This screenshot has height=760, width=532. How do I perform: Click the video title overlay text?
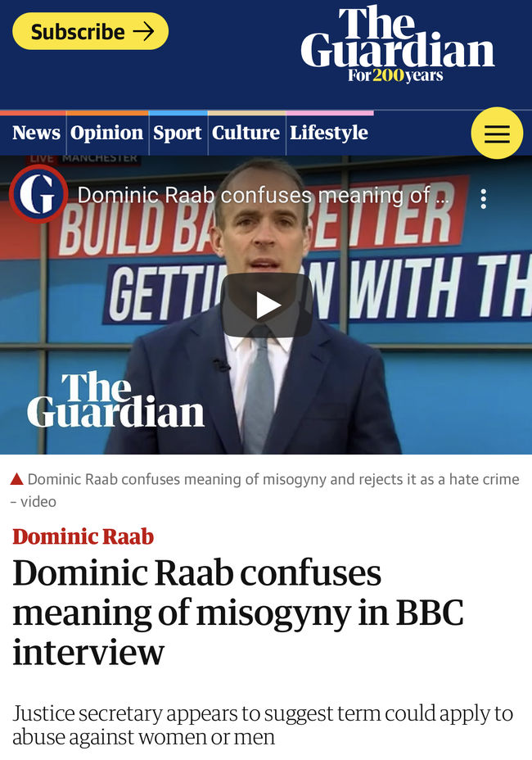[263, 196]
